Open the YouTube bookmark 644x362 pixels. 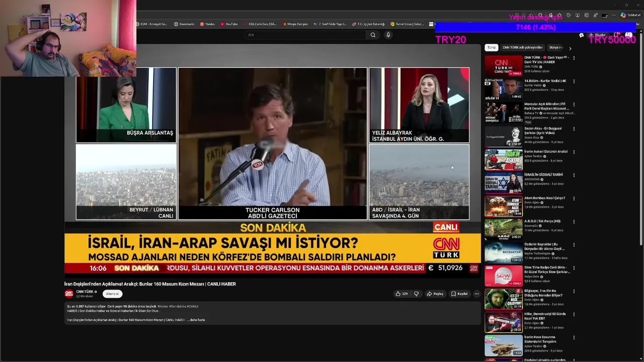(x=229, y=24)
